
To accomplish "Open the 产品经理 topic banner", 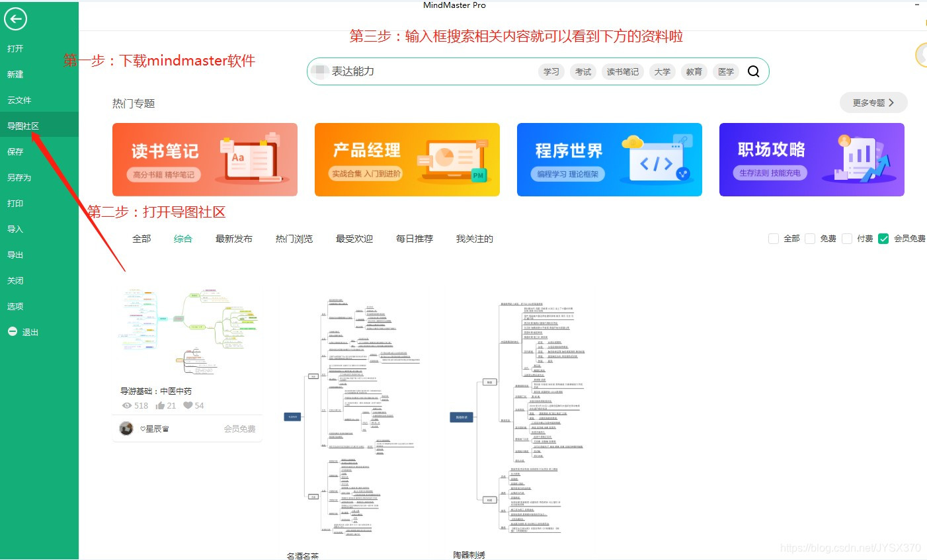I will point(407,159).
